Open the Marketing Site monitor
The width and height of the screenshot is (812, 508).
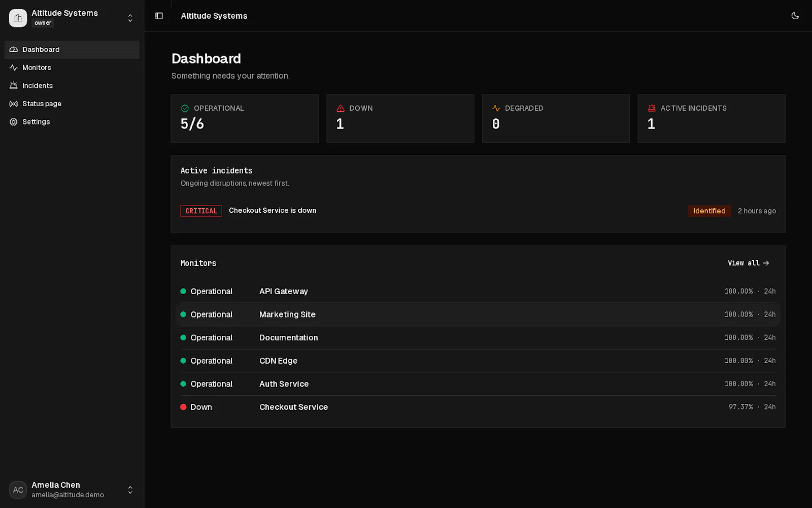point(478,314)
